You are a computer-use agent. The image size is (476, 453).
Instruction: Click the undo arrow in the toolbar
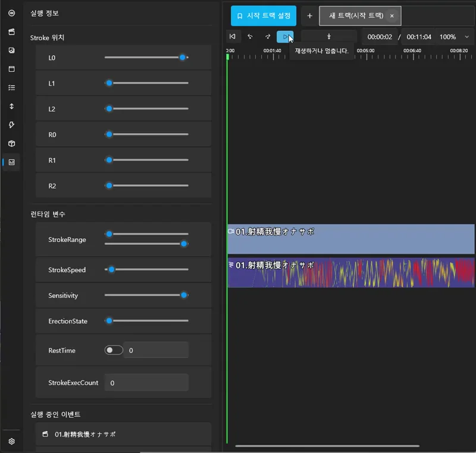click(x=250, y=36)
